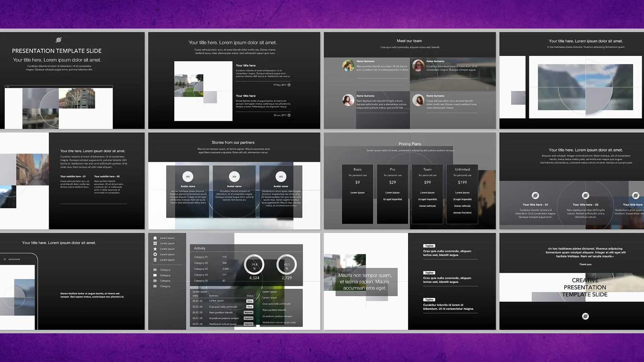Screen dimensions: 644x362
Task: Select the avatar beside 'Curabitur lobortis id lorem' team bio
Action: click(x=418, y=65)
